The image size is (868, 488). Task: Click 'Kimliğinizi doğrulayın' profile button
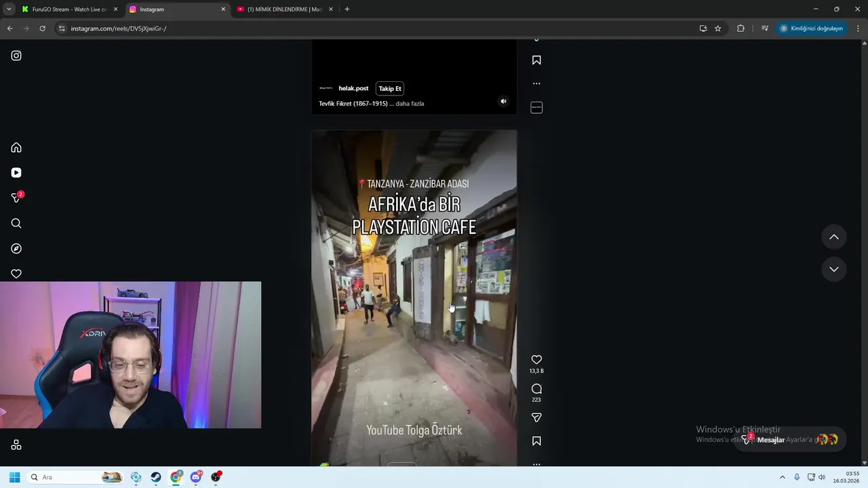[812, 28]
